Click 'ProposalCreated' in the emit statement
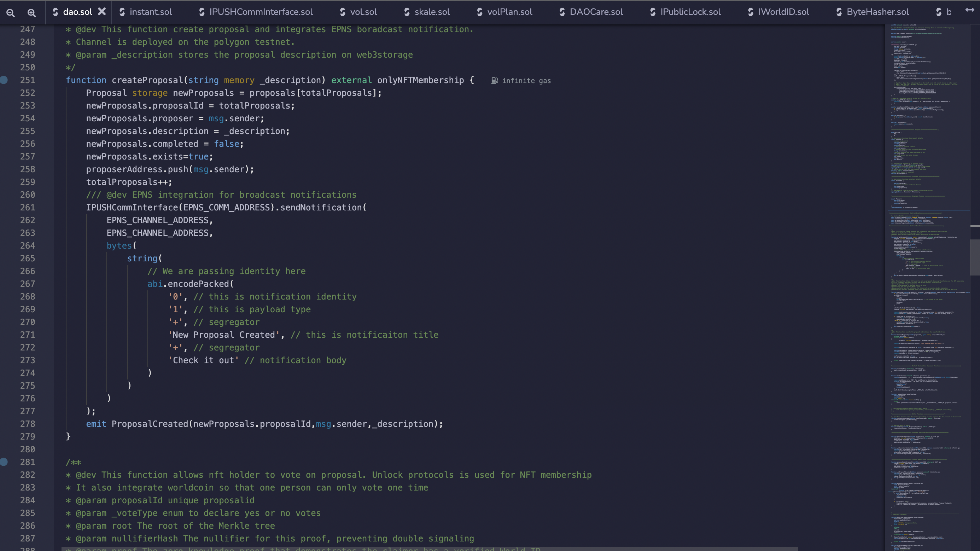Image resolution: width=980 pixels, height=551 pixels. coord(150,424)
